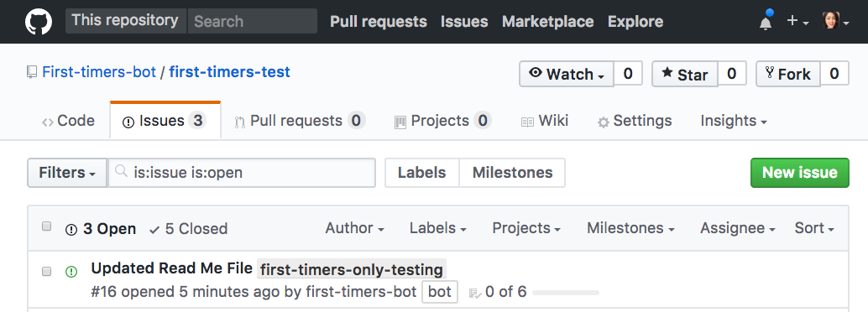Open Issues in the top navigation
This screenshot has width=868, height=312.
click(x=464, y=22)
